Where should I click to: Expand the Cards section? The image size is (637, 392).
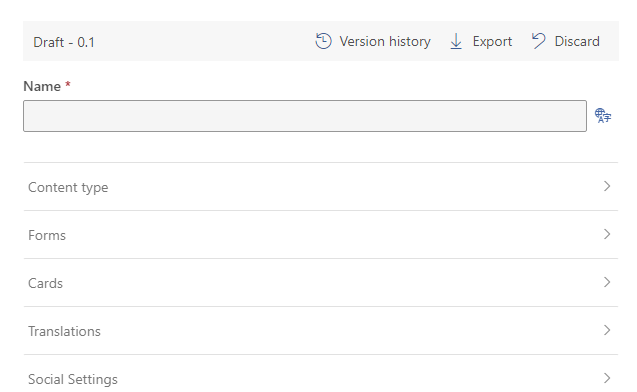coord(321,283)
